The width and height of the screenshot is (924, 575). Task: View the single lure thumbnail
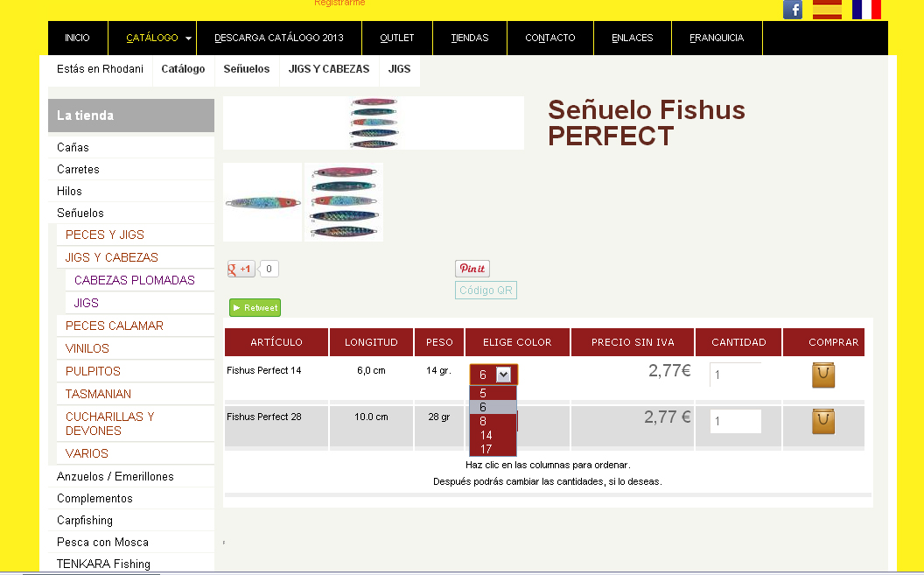262,202
